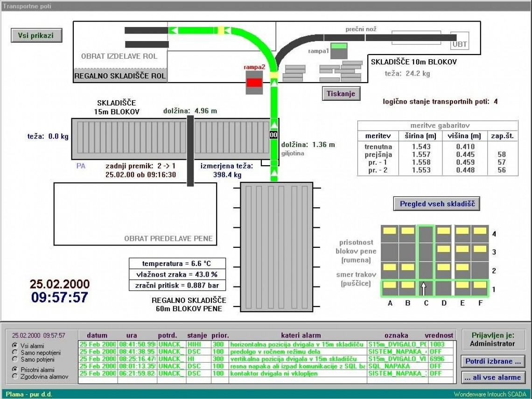Select the yellow block in cell F1
This screenshot has height=399, width=532.
coord(480,285)
